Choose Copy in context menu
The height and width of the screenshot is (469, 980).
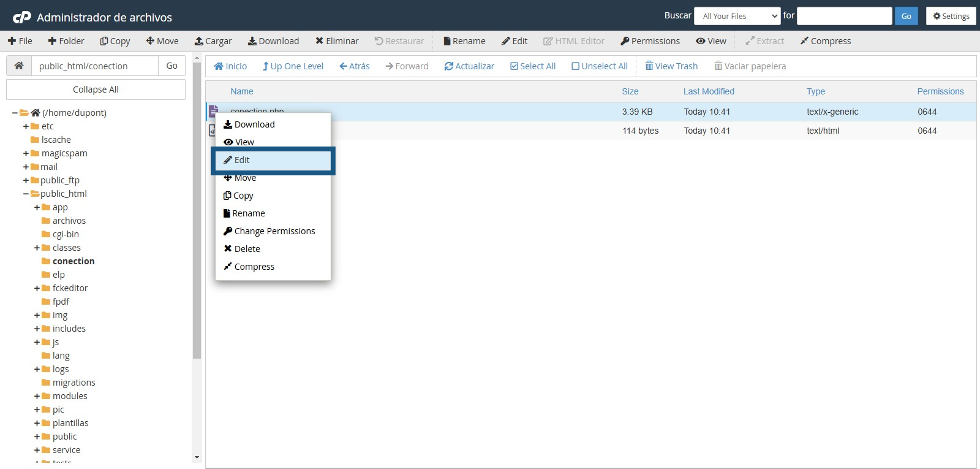(x=273, y=196)
